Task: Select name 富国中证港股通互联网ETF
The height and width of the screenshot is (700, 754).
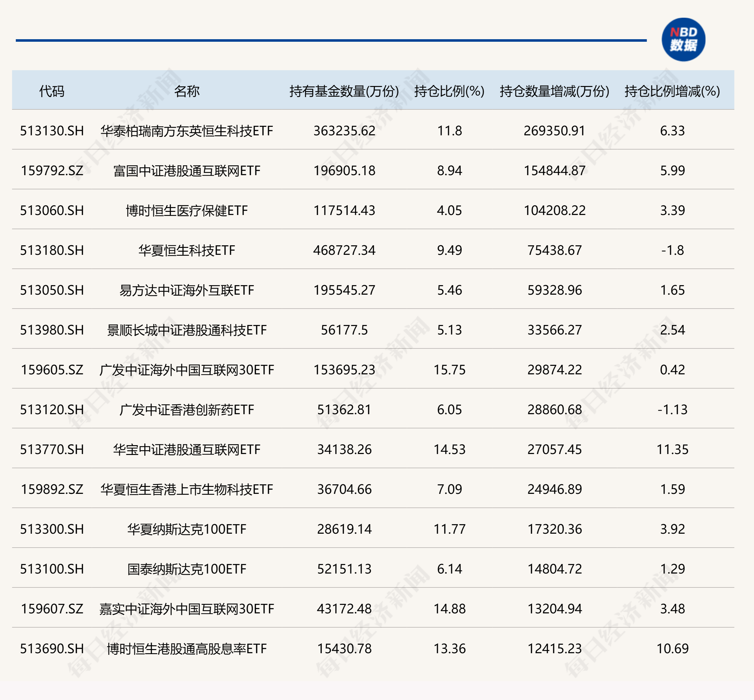Action: click(x=187, y=171)
